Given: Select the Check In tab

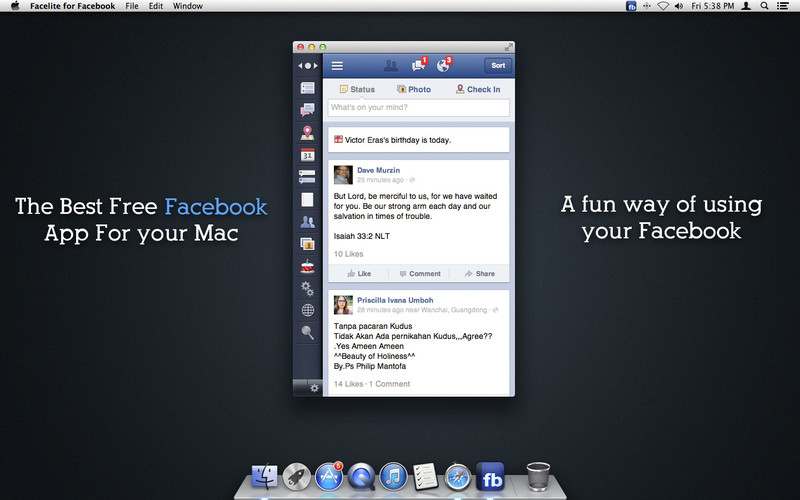Looking at the screenshot, I should [478, 89].
